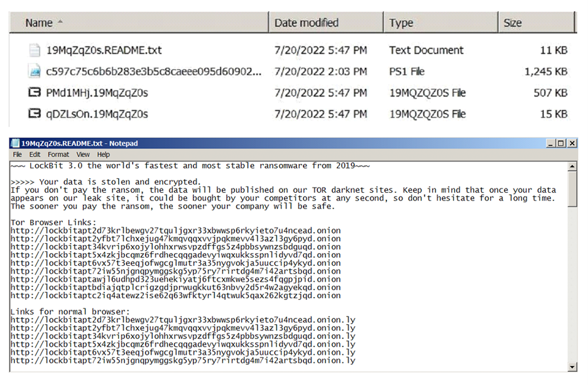The image size is (588, 385).
Task: Sort files by the Date modified column header
Action: 306,23
